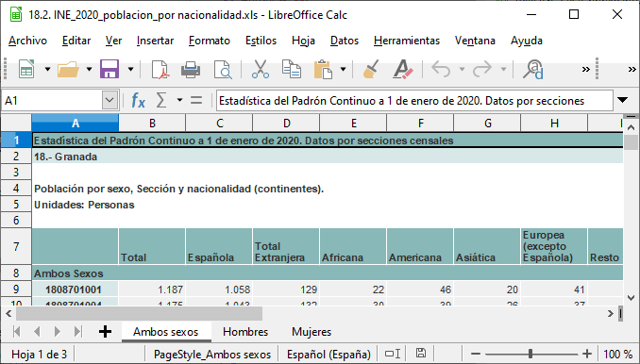Image resolution: width=640 pixels, height=364 pixels.
Task: Open the Function Wizard fx icon
Action: (139, 100)
